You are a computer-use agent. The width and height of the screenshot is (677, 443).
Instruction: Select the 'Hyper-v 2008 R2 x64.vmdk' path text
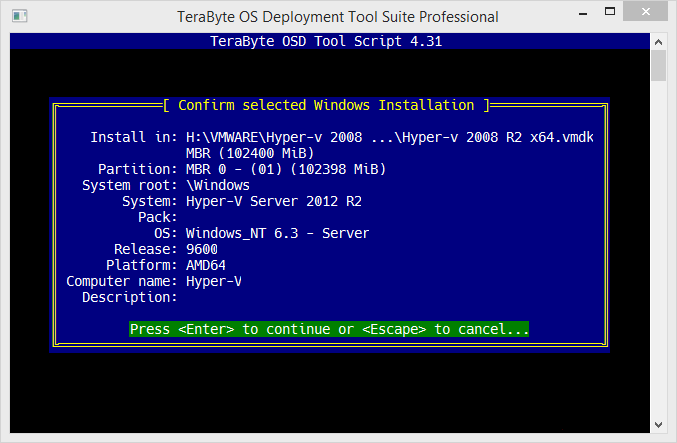[x=498, y=137]
